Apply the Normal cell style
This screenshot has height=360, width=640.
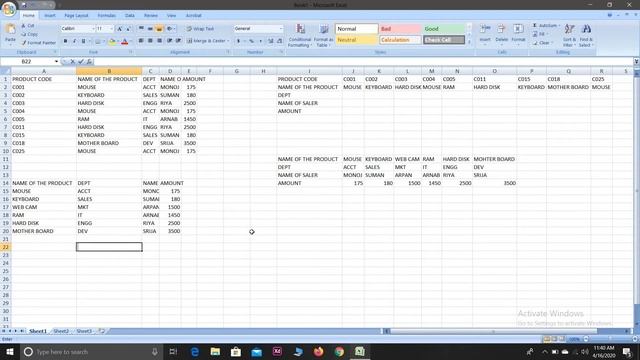[357, 29]
